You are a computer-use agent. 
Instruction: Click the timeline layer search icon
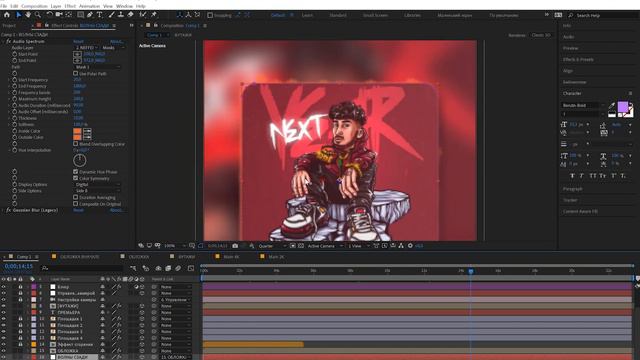click(x=44, y=268)
